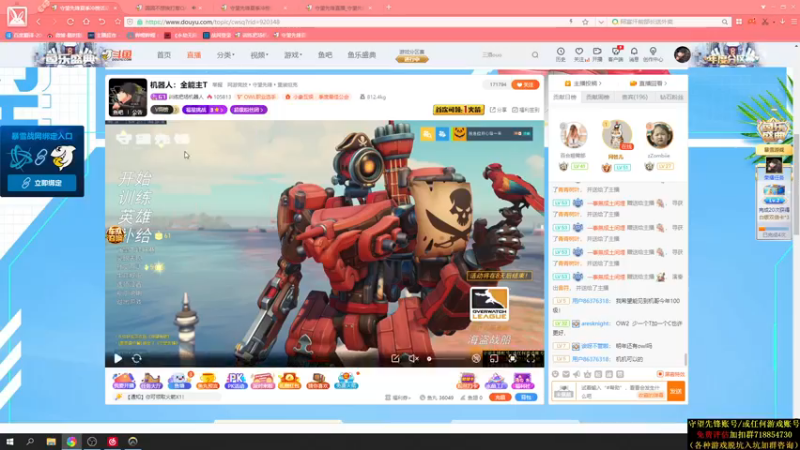Reload the stream with the refresh icon
The height and width of the screenshot is (450, 800).
tap(137, 359)
